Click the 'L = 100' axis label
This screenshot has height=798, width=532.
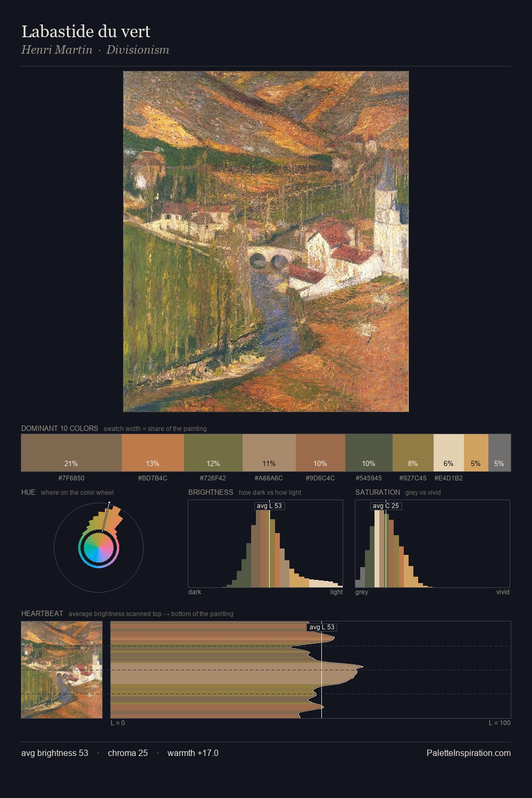pyautogui.click(x=500, y=723)
